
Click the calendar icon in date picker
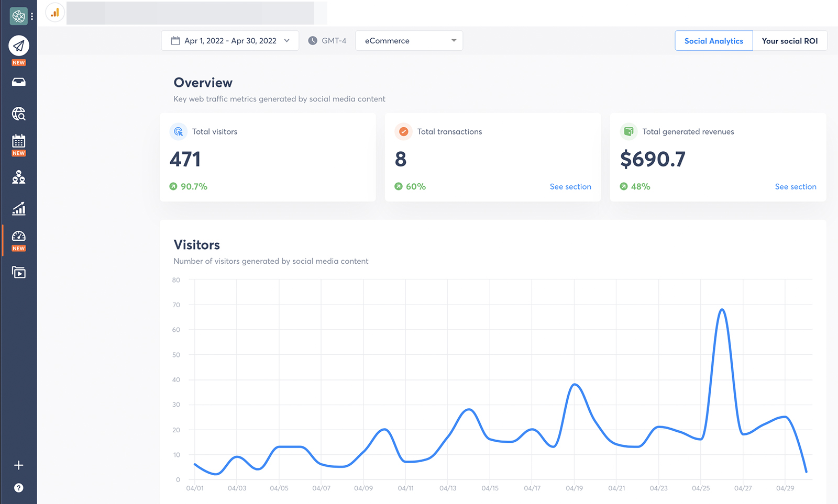pos(175,41)
